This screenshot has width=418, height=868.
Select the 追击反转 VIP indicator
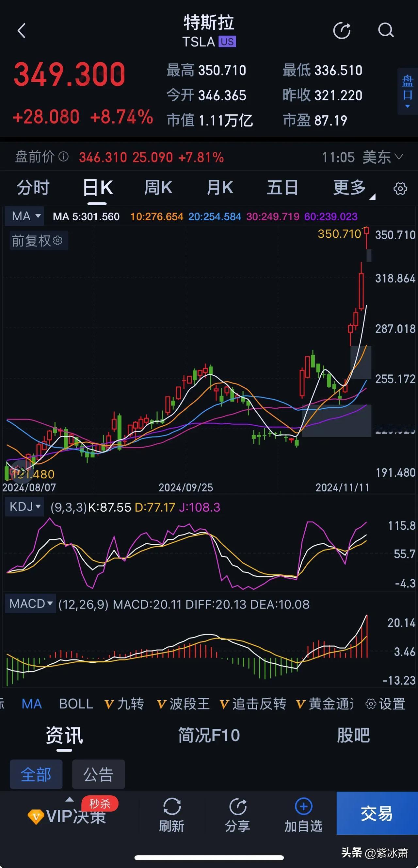point(253,704)
